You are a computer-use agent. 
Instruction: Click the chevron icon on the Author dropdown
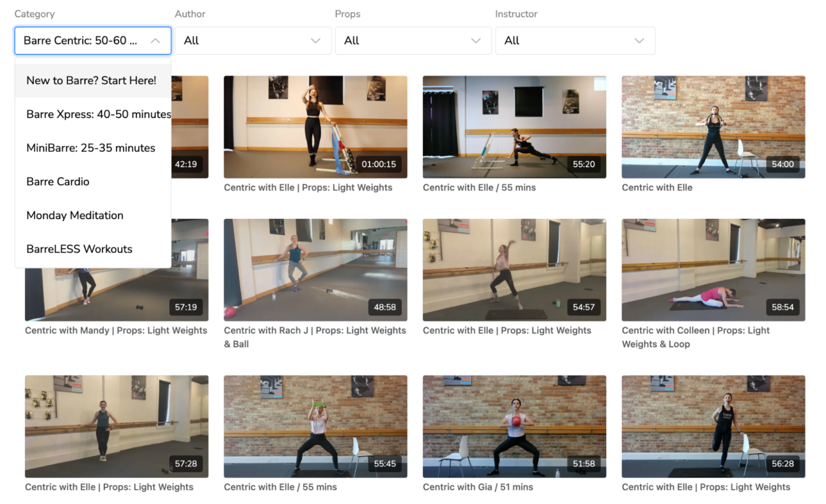pos(315,40)
